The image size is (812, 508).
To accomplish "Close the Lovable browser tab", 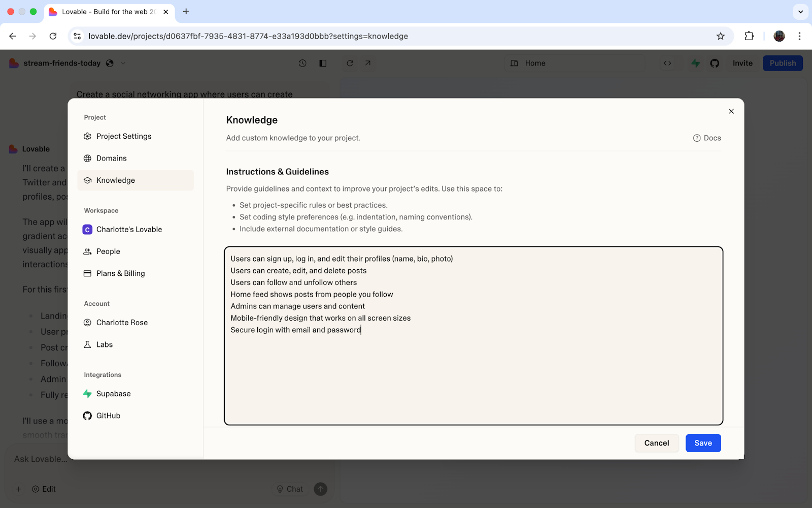I will coord(165,12).
